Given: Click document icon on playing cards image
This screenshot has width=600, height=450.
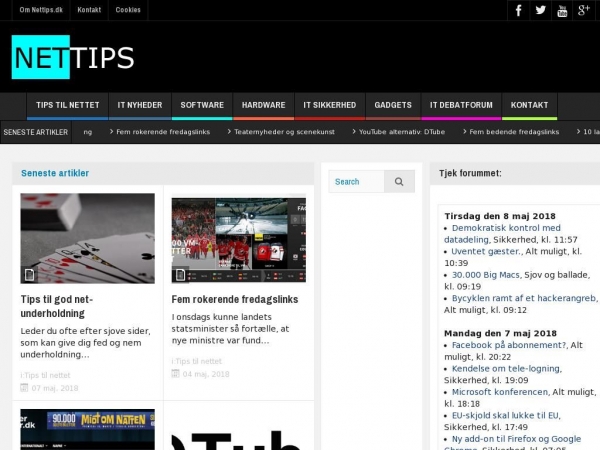Looking at the screenshot, I should coord(29,275).
